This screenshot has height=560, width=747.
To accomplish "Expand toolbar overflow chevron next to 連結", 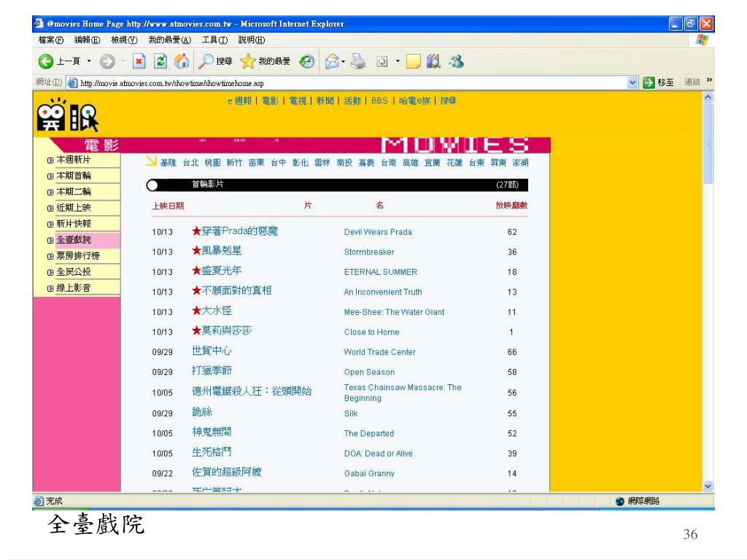I will click(709, 80).
